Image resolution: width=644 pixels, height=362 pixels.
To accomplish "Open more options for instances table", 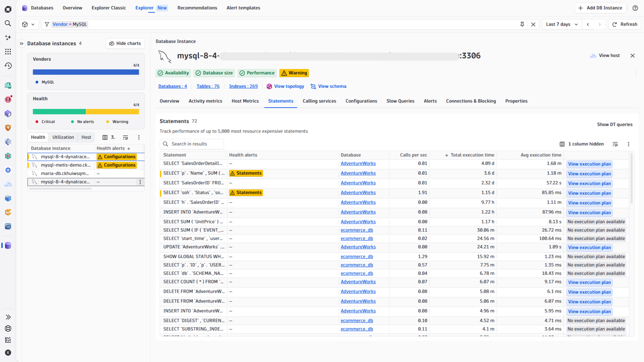I will (139, 137).
